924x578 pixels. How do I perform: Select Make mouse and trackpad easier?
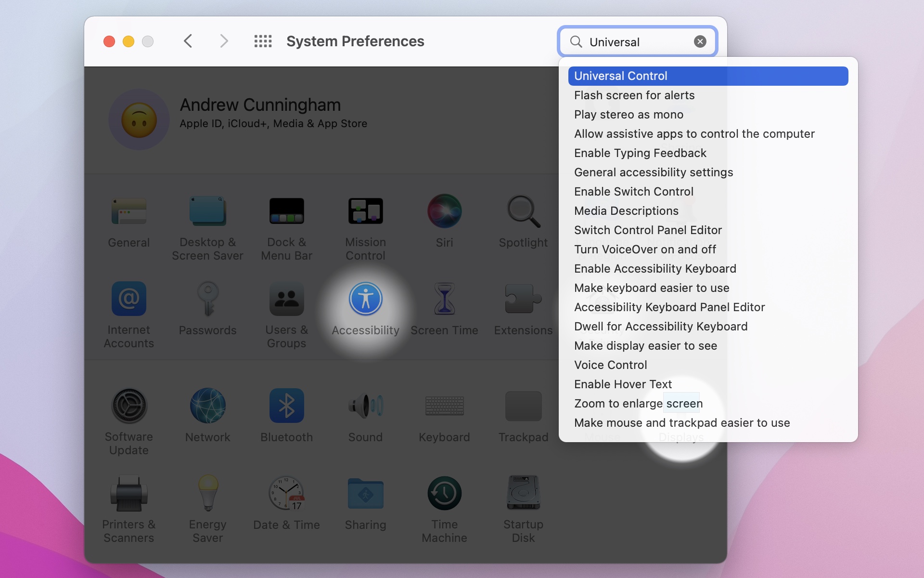click(708, 423)
